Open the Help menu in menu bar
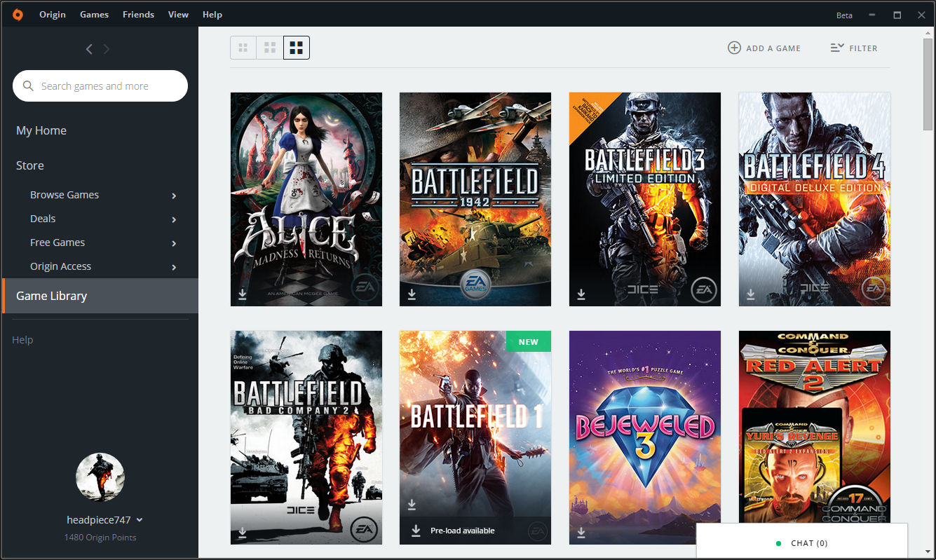The width and height of the screenshot is (936, 560). 212,14
